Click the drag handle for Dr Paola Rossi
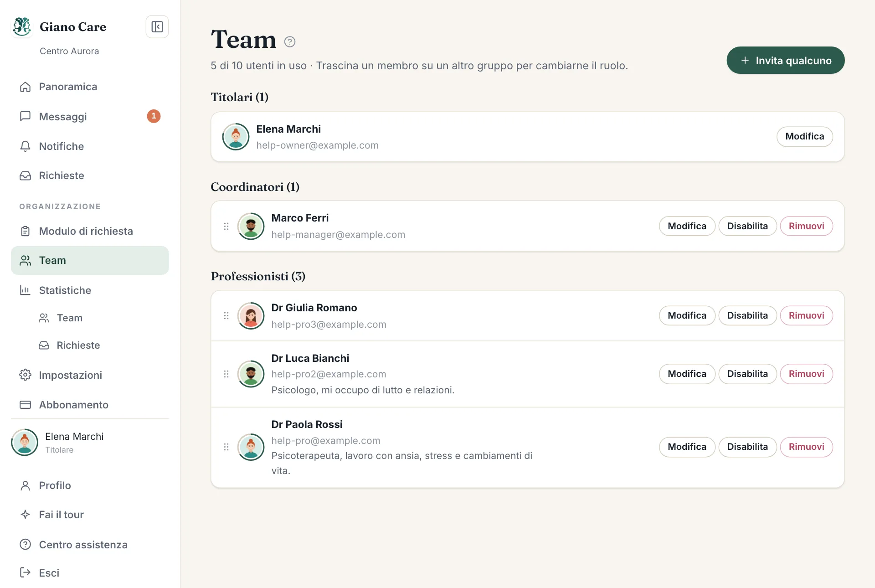 [x=226, y=447]
